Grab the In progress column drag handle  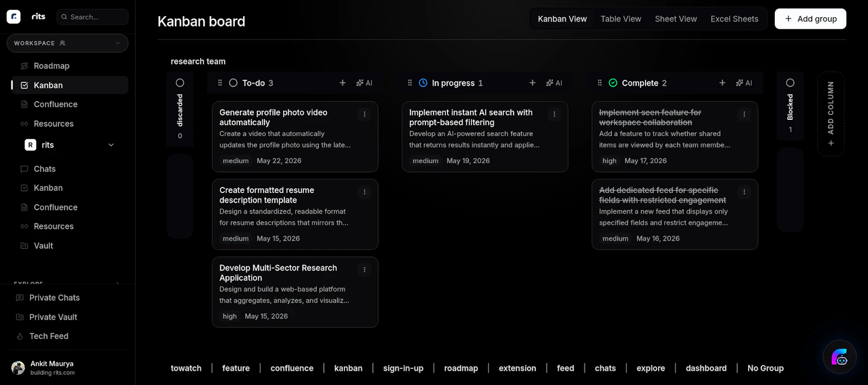pos(410,83)
